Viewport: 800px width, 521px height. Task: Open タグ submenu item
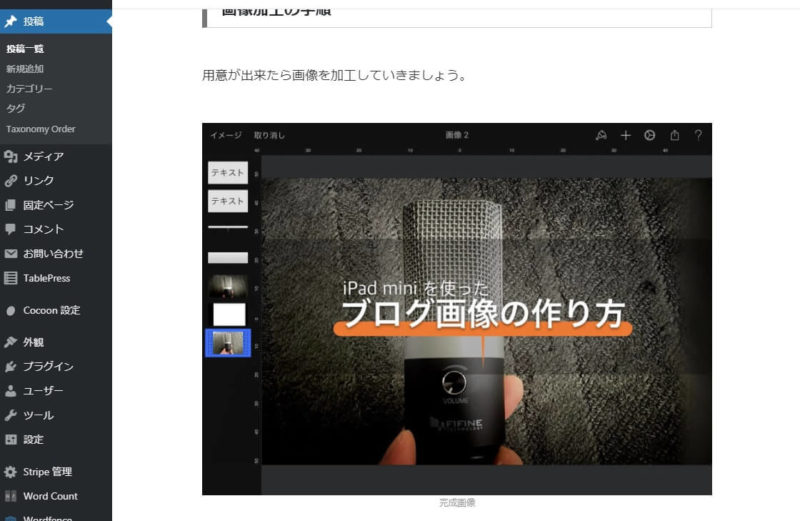click(15, 109)
